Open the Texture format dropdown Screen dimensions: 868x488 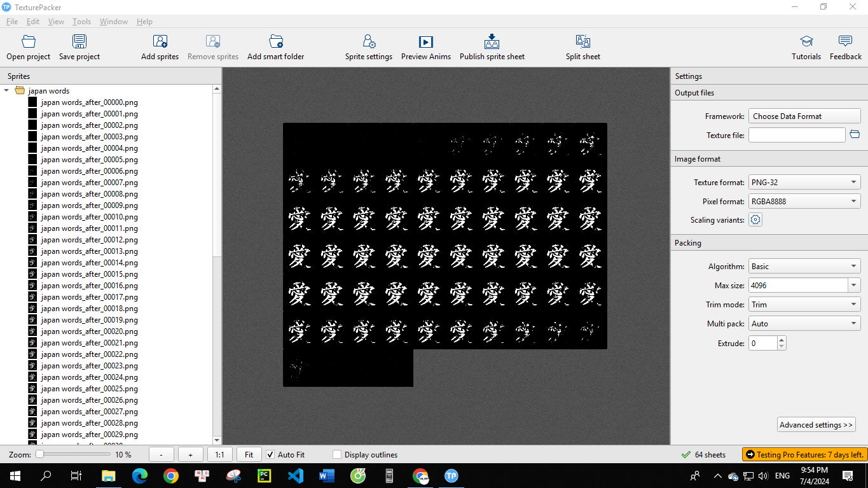[804, 182]
